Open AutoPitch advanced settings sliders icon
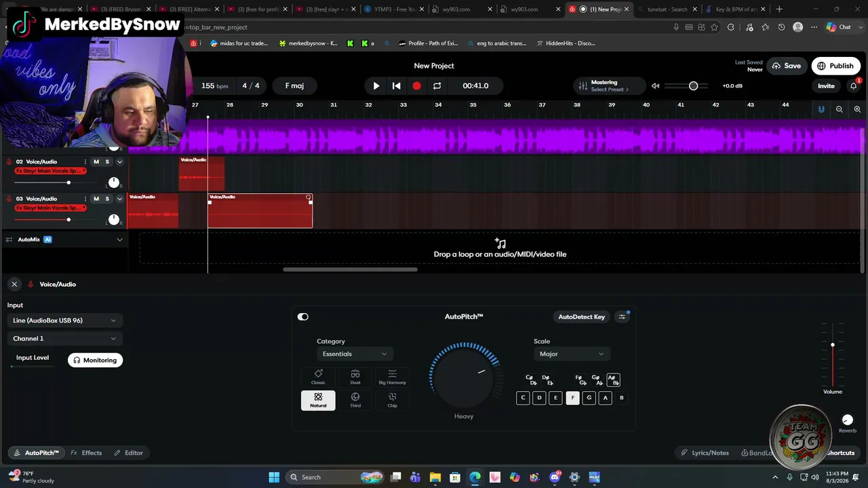Screen dimensions: 868x488 pos(622,317)
